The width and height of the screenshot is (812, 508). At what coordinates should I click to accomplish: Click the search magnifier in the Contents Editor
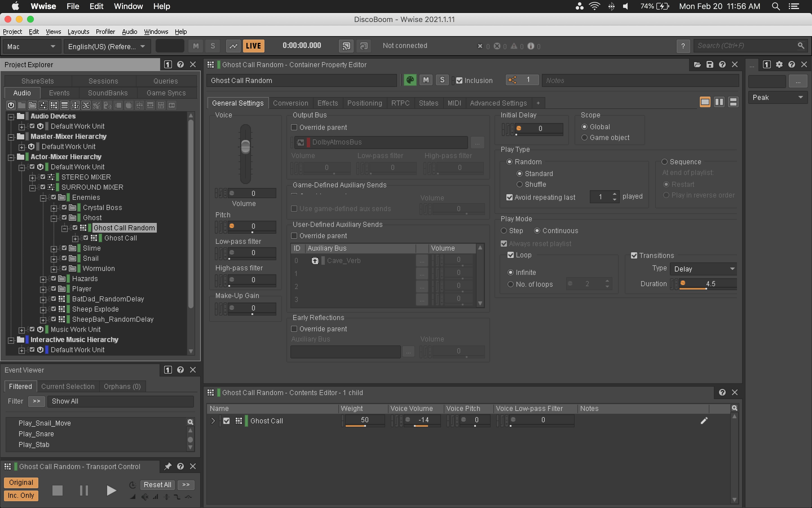tap(734, 408)
